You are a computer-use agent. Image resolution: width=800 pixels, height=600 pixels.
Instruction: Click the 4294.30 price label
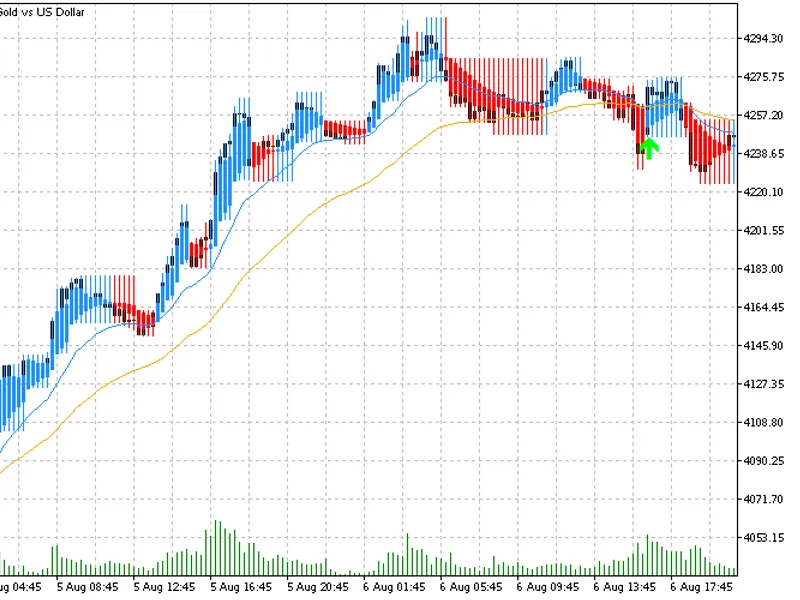click(763, 39)
